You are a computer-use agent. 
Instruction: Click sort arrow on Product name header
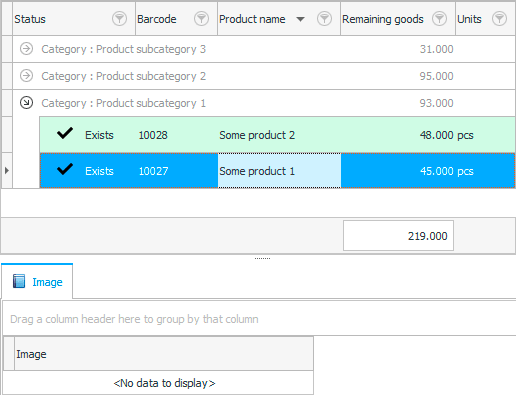click(x=300, y=19)
